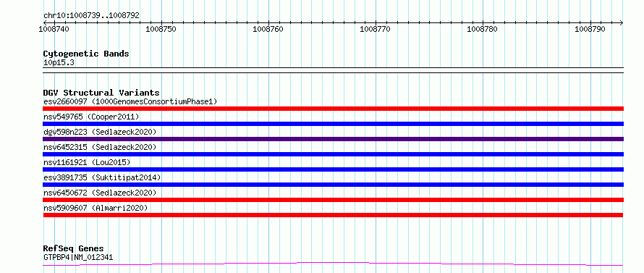Click ruler position 1008770
This screenshot has width=644, height=273.
(376, 29)
